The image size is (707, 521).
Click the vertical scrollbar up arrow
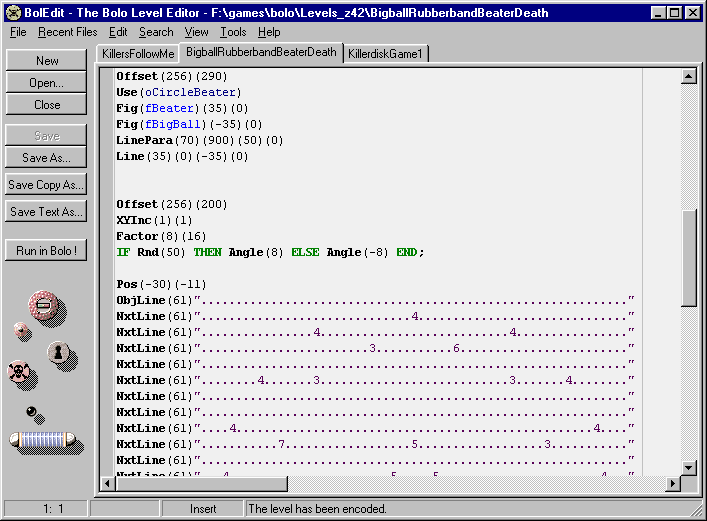pos(689,76)
